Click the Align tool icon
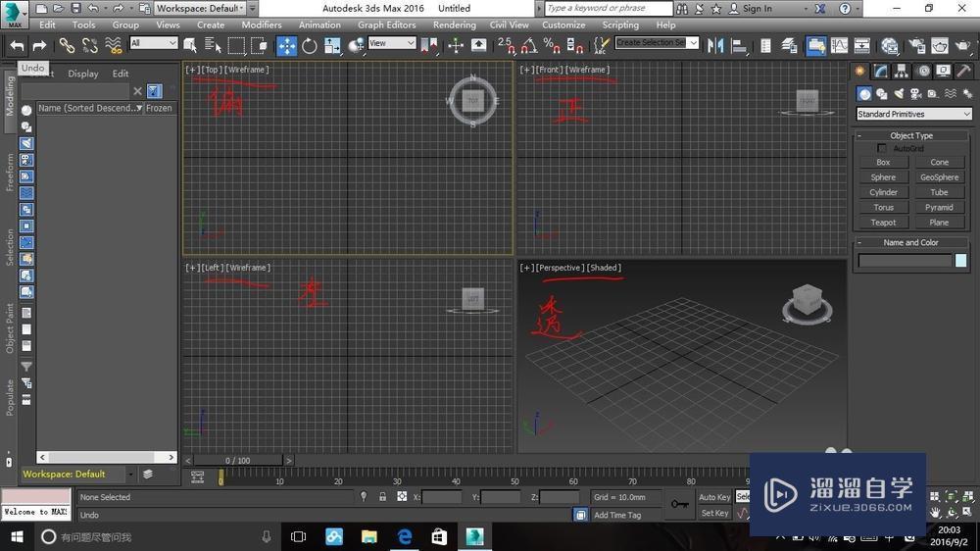This screenshot has width=980, height=551. 739,46
